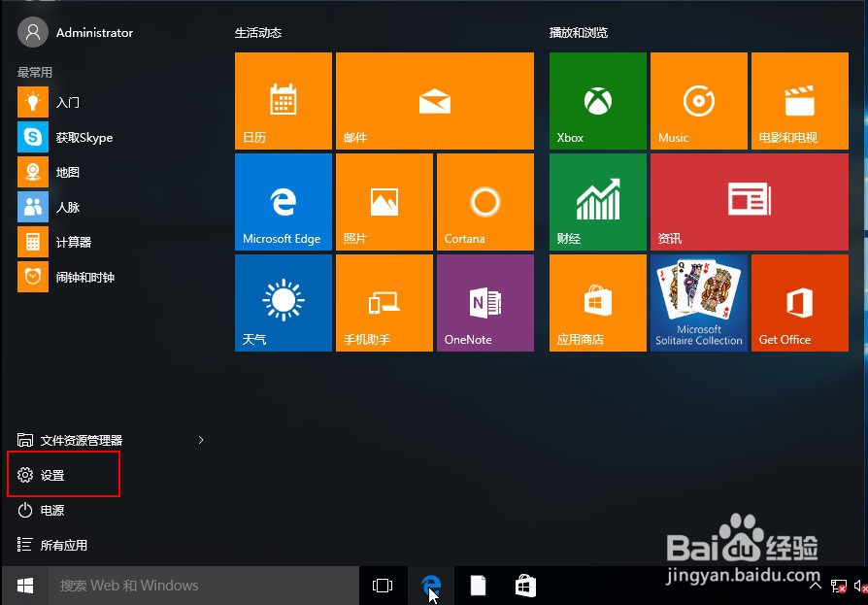Click the network status tray icon
This screenshot has width=868, height=605.
[838, 586]
